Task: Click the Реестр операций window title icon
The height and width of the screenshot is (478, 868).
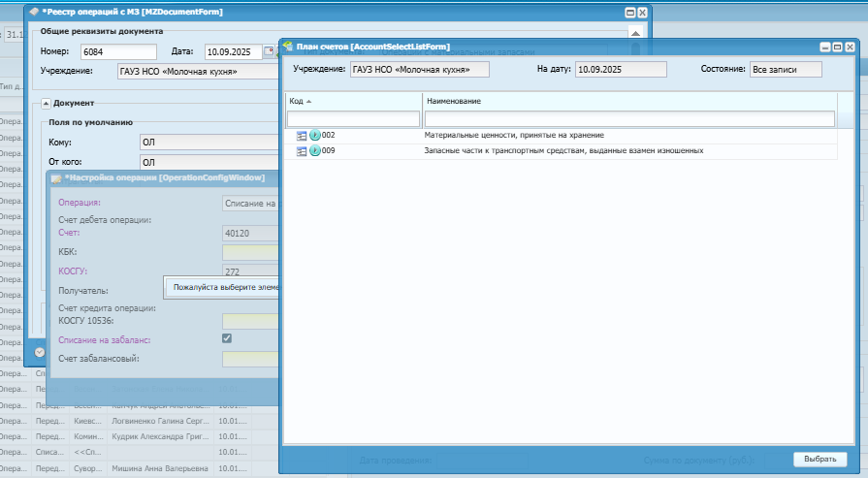Action: [x=34, y=12]
